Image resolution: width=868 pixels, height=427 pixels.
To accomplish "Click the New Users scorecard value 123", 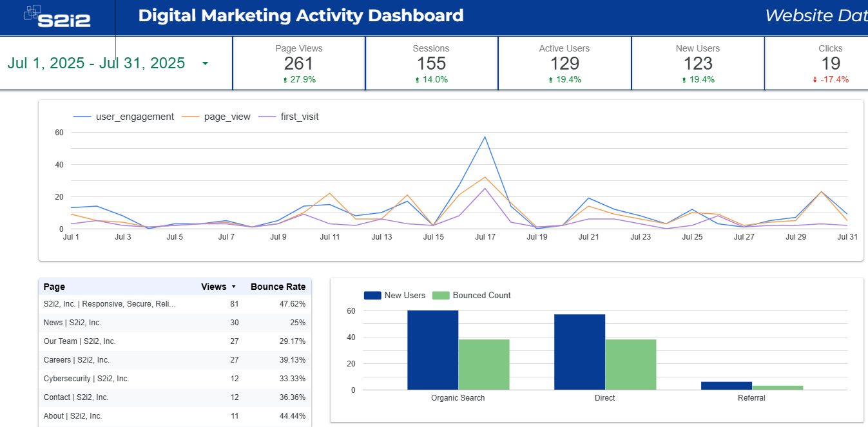I will (698, 63).
